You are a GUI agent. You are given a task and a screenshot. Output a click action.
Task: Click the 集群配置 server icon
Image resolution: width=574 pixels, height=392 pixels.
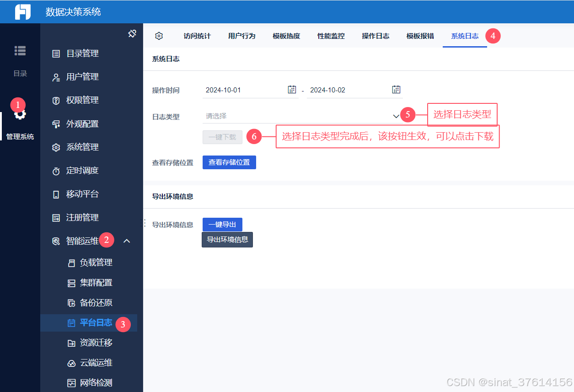click(x=71, y=283)
